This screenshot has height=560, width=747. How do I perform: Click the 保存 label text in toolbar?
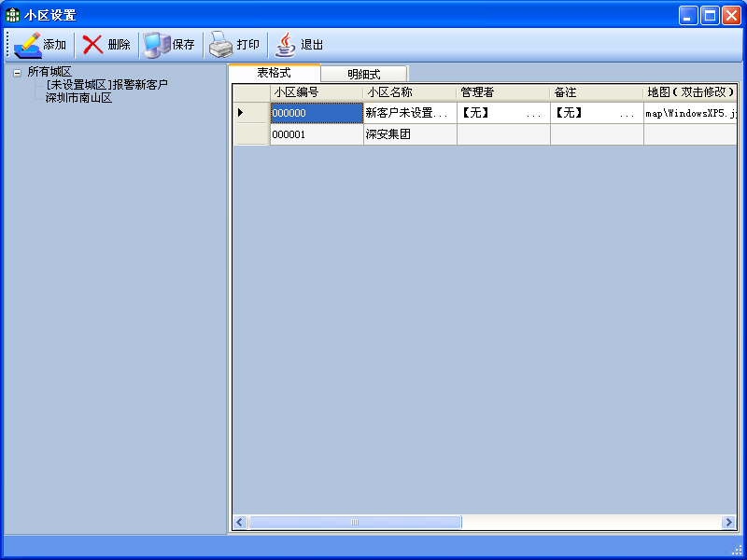point(183,45)
